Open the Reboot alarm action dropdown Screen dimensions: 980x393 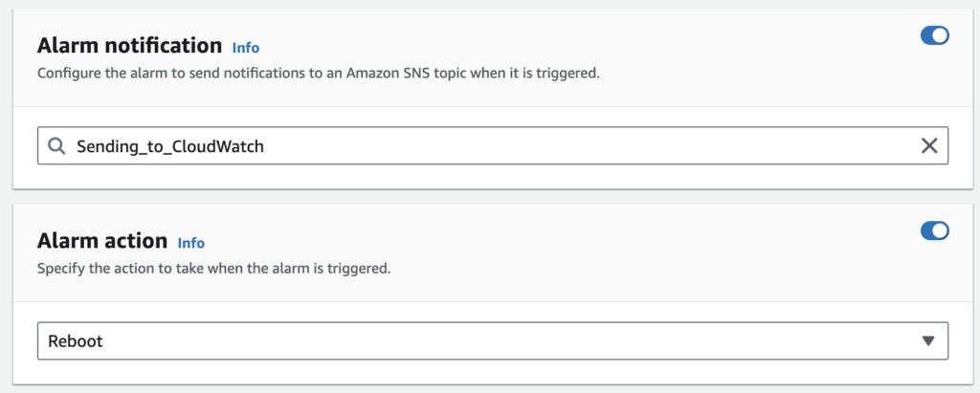[479, 341]
